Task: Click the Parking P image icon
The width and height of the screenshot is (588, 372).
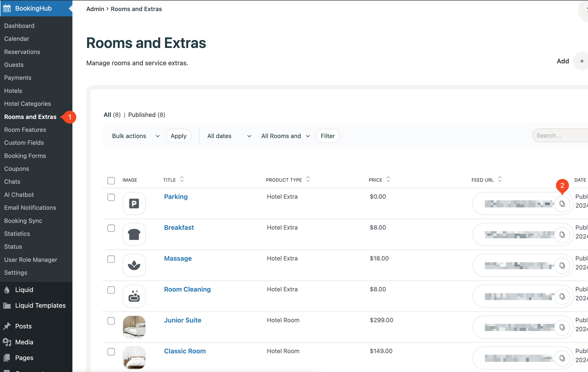Action: (x=134, y=203)
